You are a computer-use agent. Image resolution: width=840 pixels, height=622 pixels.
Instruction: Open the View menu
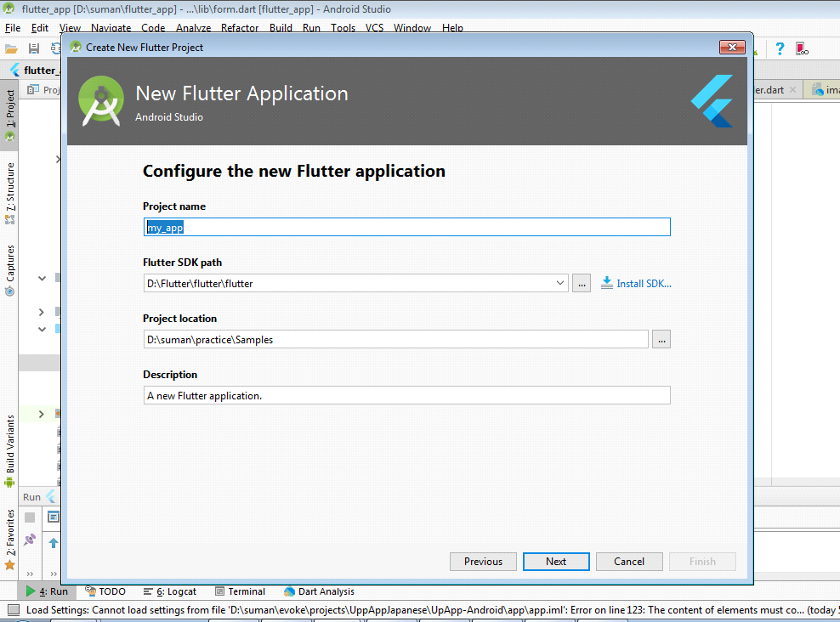pyautogui.click(x=70, y=28)
